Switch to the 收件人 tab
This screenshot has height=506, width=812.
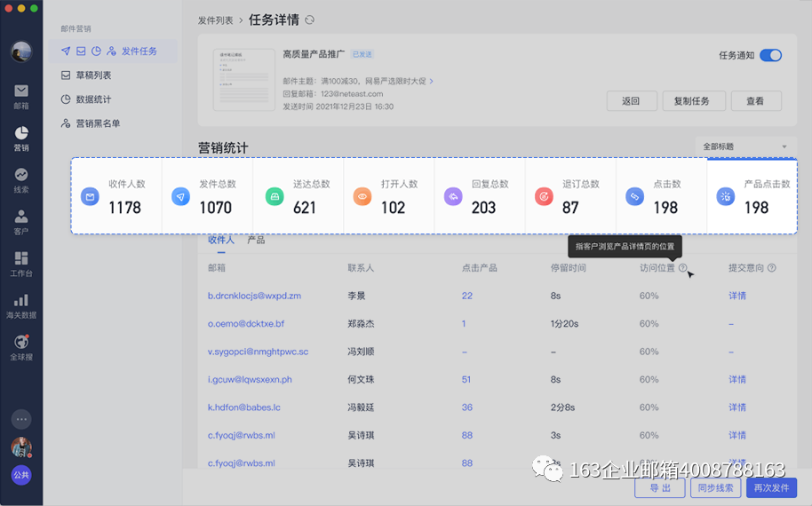click(x=221, y=240)
